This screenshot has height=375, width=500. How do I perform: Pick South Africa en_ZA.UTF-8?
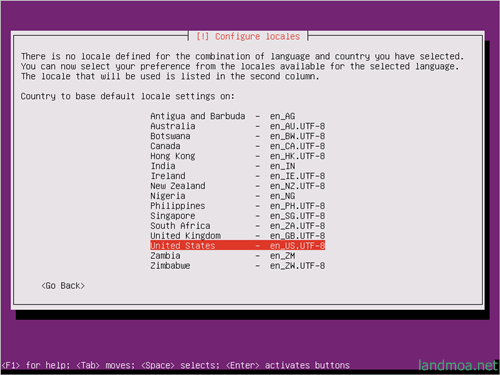237,226
